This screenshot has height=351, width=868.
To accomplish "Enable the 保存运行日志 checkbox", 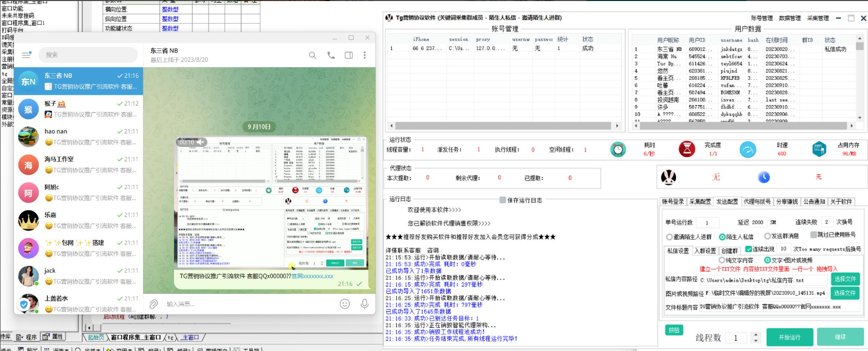I will (502, 200).
